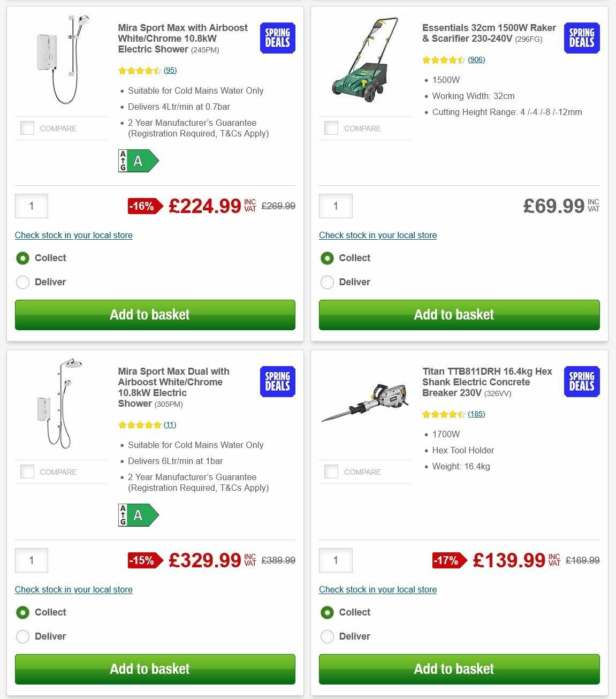Click the energy rating A label on Mira Sport Max Dual
Screen dimensions: 616x699
point(138,515)
